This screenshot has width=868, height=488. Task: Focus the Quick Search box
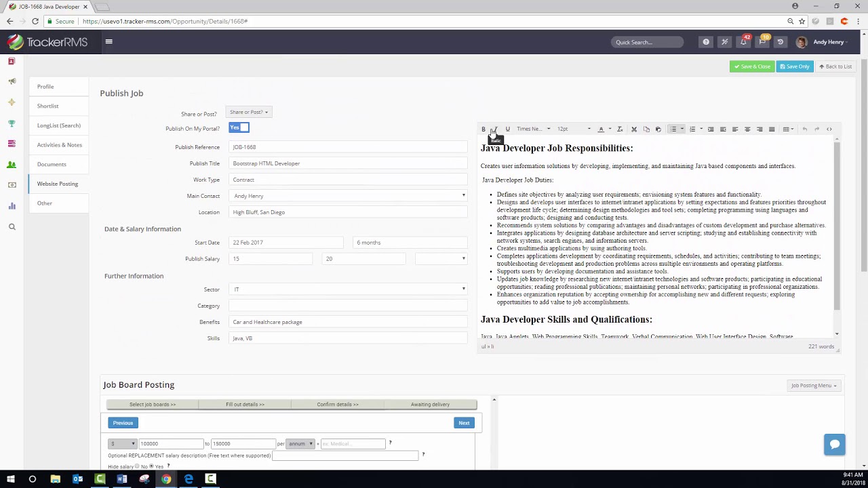point(647,42)
